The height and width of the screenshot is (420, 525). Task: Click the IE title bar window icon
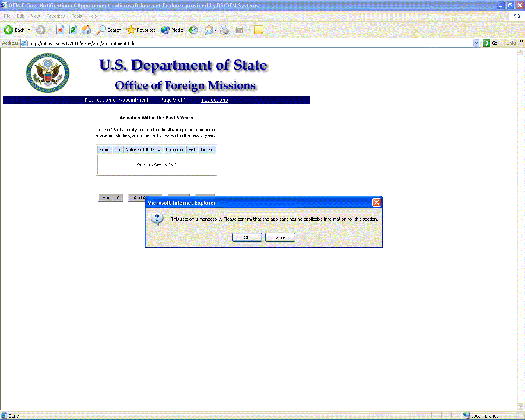point(4,5)
